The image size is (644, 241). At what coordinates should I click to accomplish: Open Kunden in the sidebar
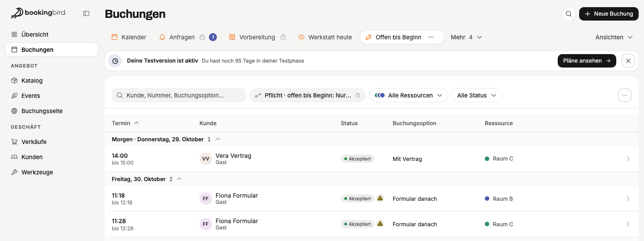(x=52, y=157)
